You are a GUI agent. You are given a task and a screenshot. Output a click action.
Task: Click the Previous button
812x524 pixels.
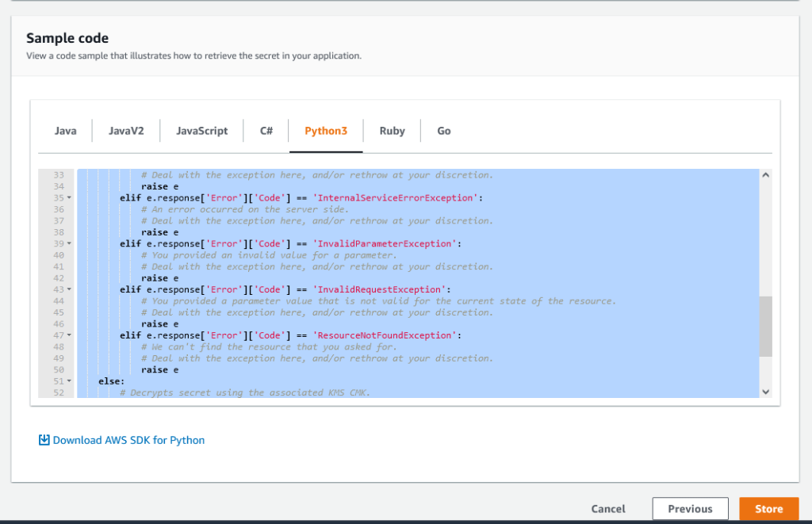coord(690,508)
